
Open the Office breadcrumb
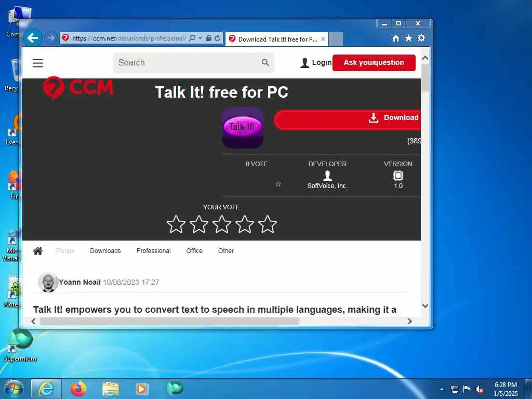194,251
